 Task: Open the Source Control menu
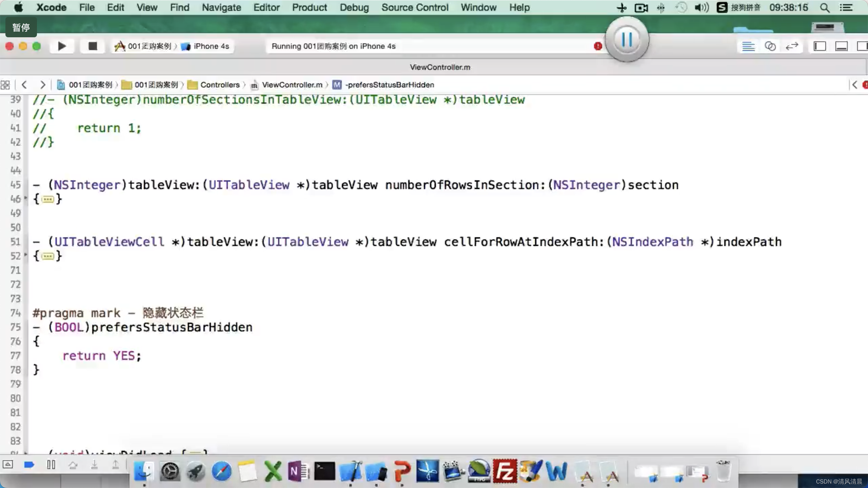414,7
